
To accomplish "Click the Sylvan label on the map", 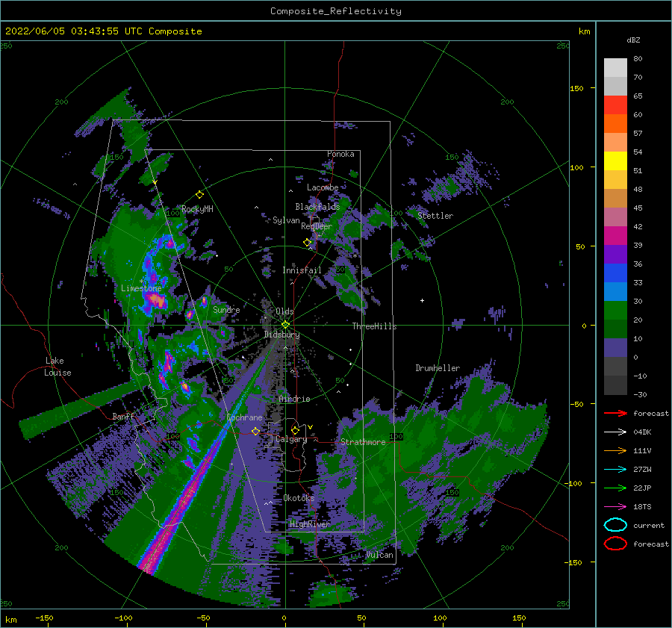I will point(286,220).
